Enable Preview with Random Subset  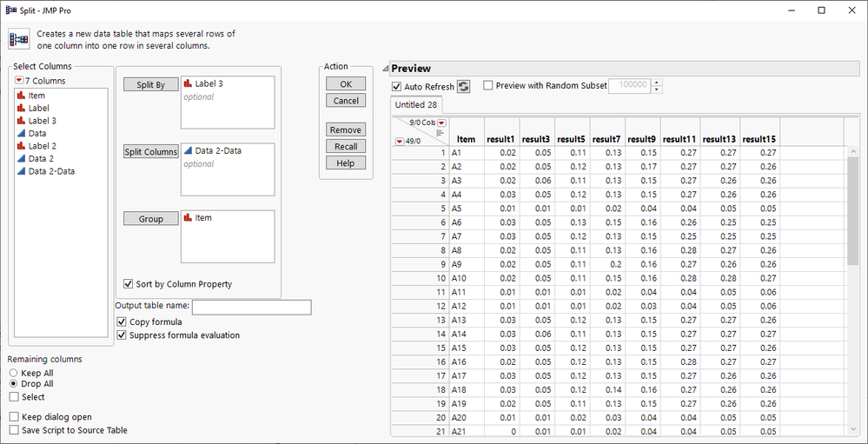(x=487, y=86)
